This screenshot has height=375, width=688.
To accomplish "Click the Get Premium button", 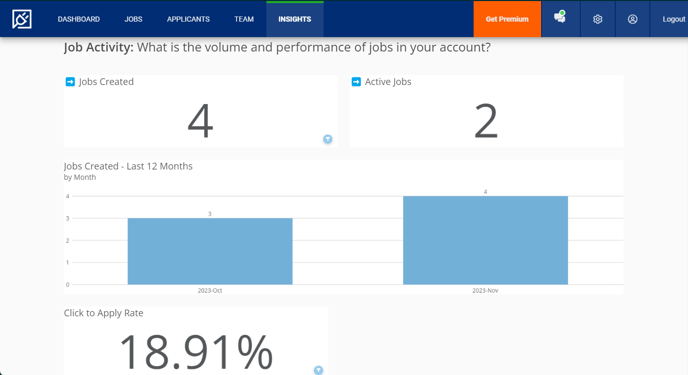I will pyautogui.click(x=507, y=19).
